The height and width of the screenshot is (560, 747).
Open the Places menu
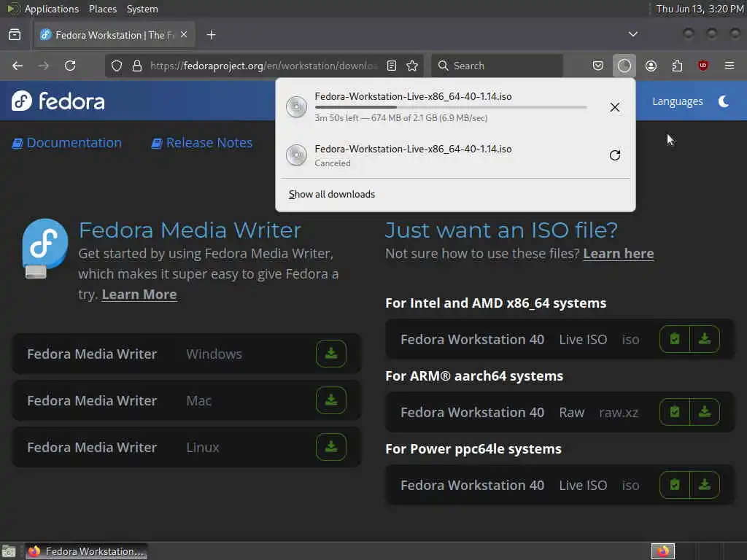click(102, 9)
